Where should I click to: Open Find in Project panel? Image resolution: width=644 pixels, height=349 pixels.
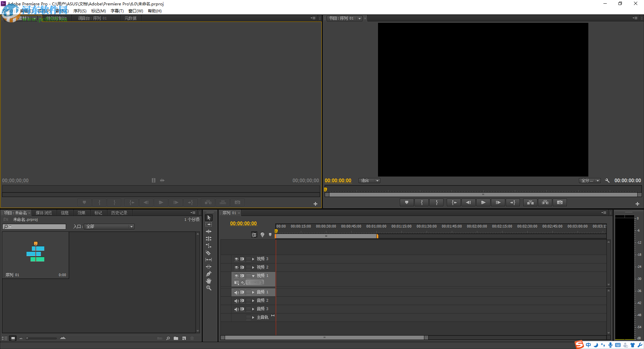tap(168, 338)
